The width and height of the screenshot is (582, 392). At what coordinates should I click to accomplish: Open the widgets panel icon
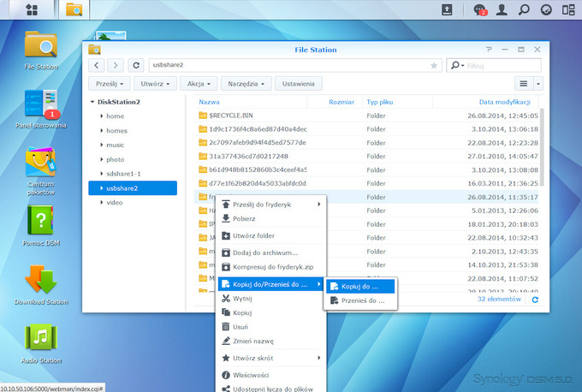(568, 9)
